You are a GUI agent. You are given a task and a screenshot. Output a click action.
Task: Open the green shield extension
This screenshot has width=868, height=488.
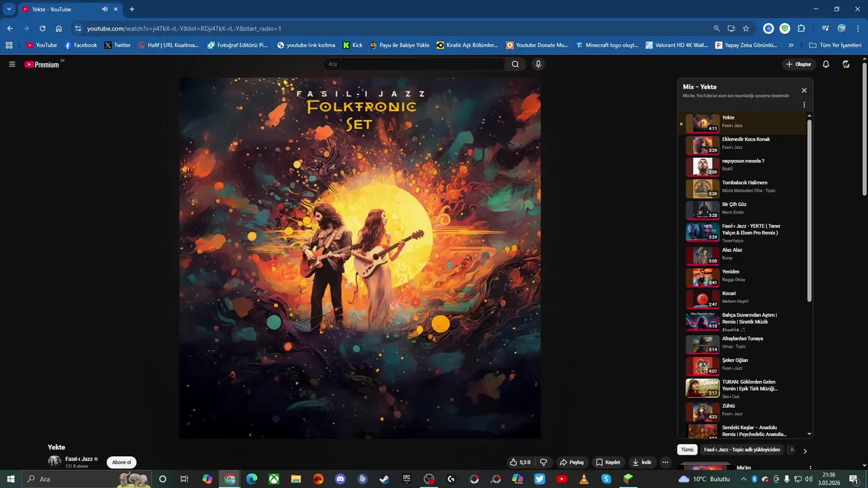(x=785, y=28)
